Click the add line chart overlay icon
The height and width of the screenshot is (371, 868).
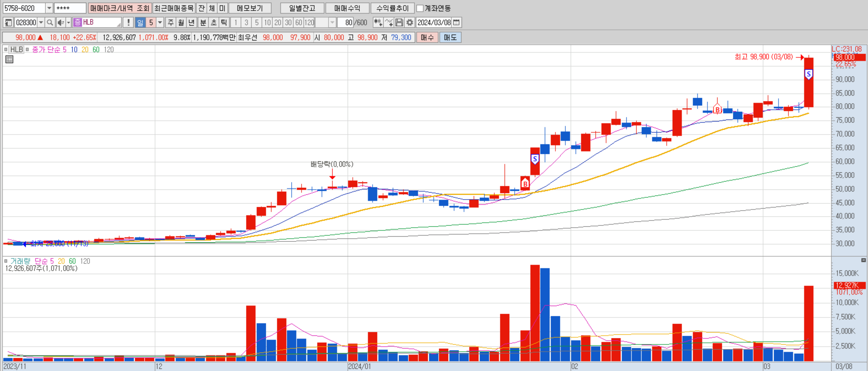point(389,23)
